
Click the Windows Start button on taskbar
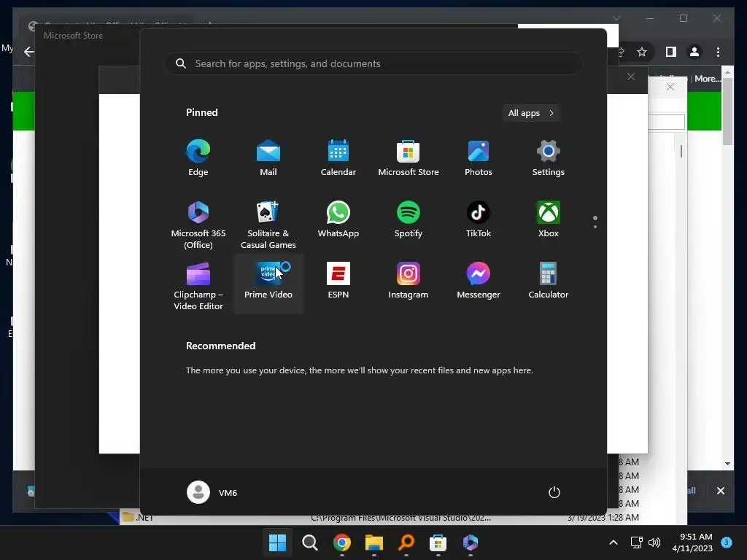(x=278, y=542)
